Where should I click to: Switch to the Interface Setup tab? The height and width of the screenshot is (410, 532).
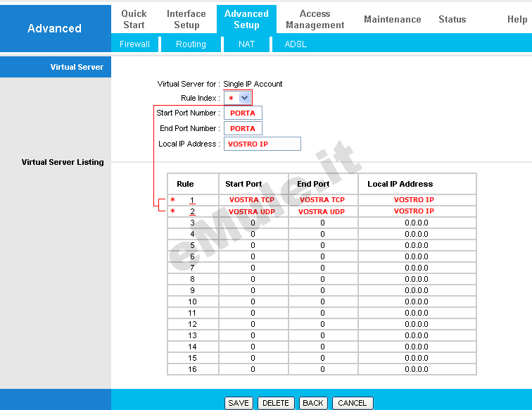[186, 19]
